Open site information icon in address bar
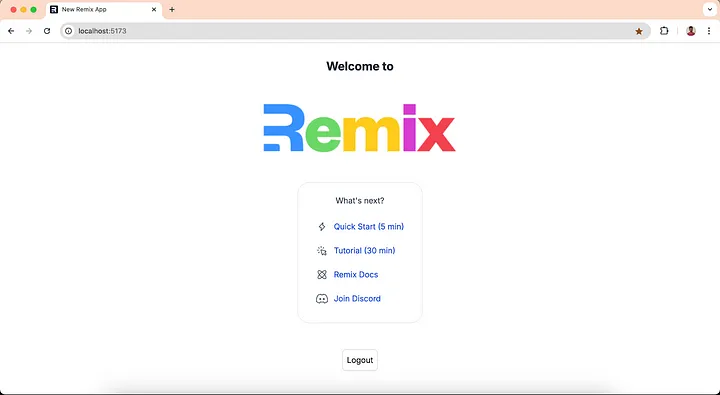The image size is (720, 395). click(68, 31)
